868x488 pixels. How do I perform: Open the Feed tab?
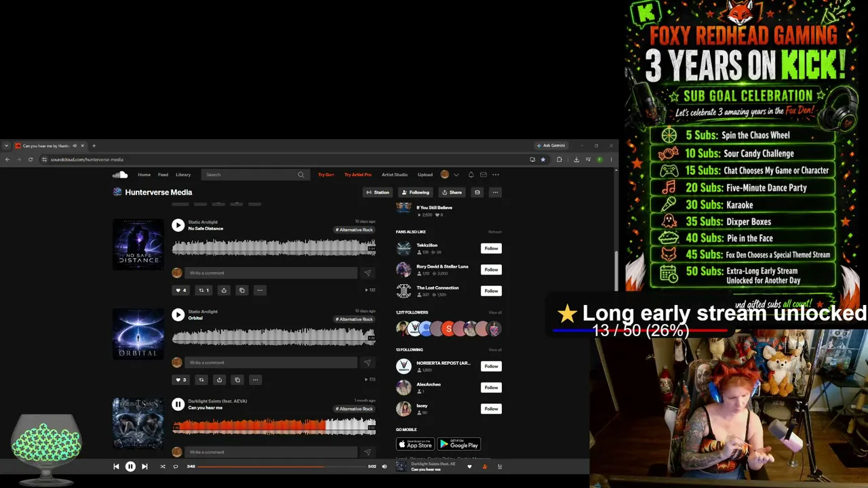[163, 175]
